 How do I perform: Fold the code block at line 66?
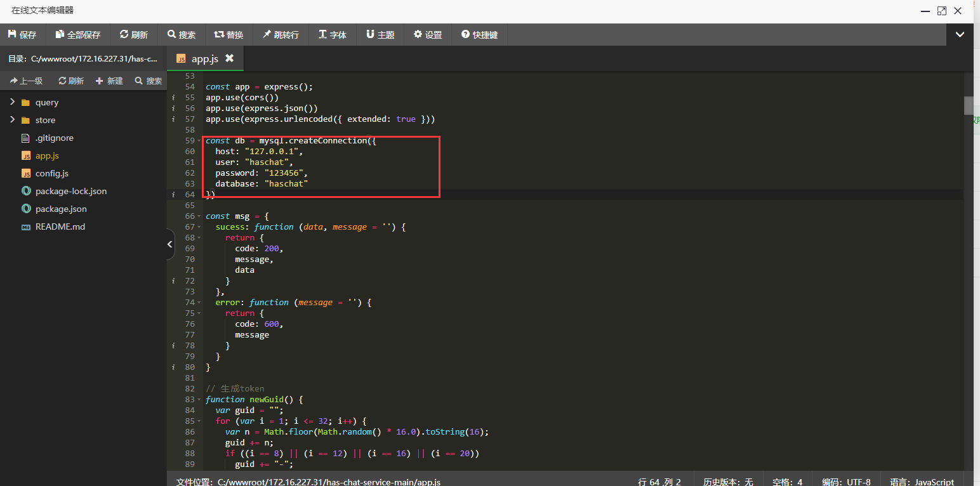pos(199,216)
